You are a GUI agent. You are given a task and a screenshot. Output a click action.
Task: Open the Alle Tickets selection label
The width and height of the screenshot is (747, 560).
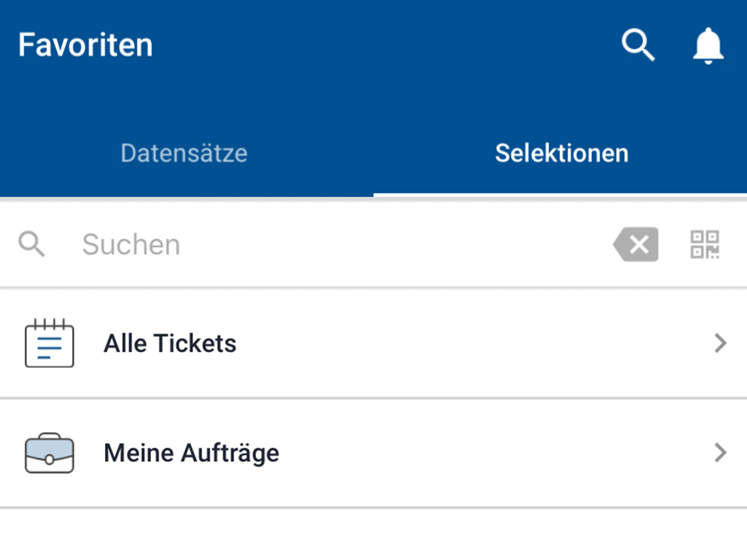tap(170, 343)
